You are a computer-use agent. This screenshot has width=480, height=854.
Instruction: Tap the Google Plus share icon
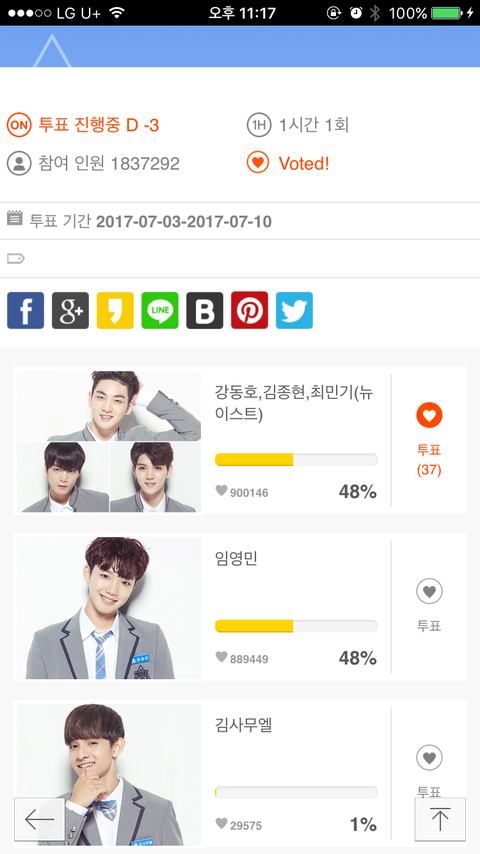70,310
